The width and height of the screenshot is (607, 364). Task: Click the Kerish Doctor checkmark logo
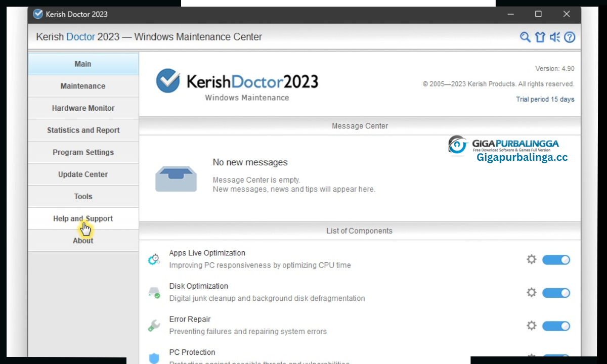168,81
